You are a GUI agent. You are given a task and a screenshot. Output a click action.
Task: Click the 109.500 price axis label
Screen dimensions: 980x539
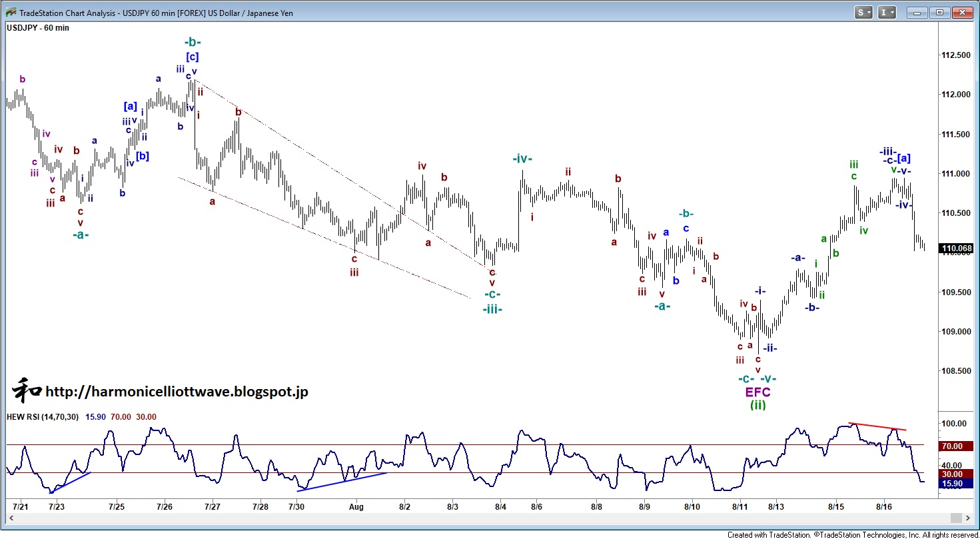point(955,292)
